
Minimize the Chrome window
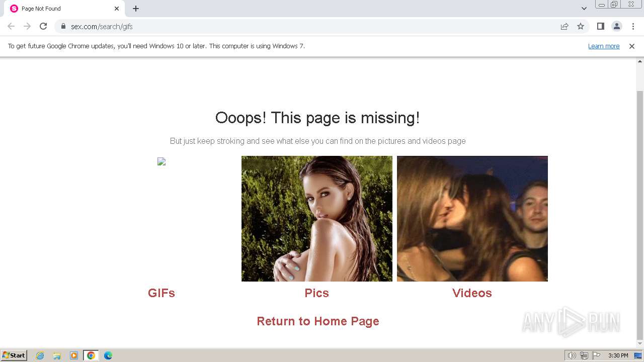[602, 5]
